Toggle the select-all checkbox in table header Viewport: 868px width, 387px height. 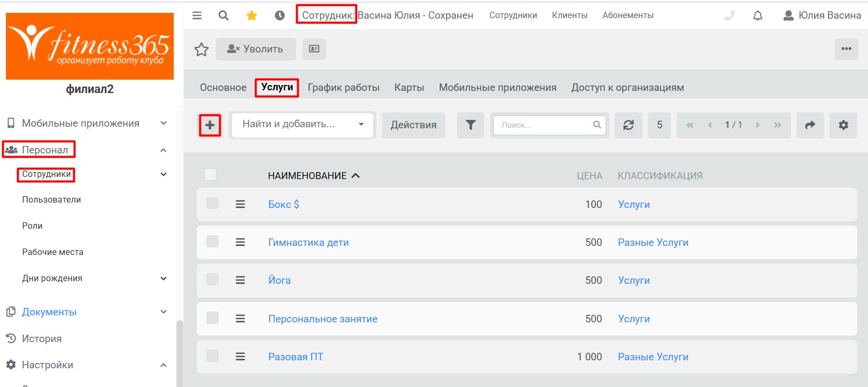coord(211,175)
